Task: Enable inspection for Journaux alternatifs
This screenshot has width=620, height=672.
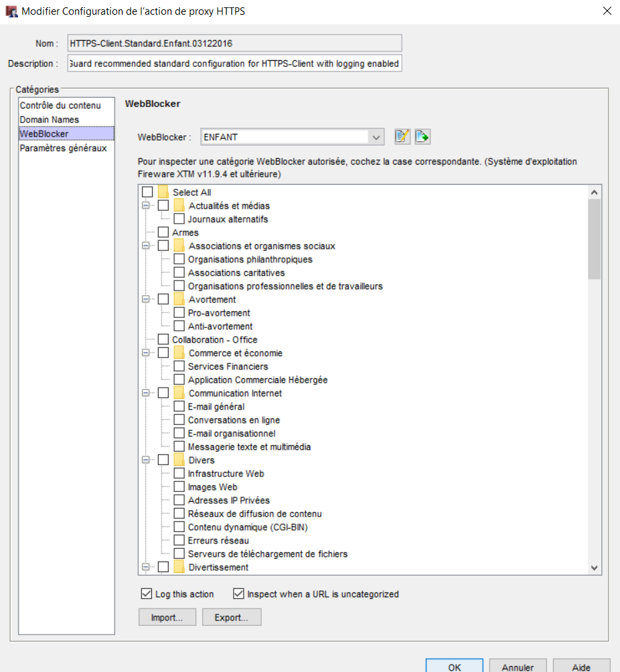Action: (179, 219)
